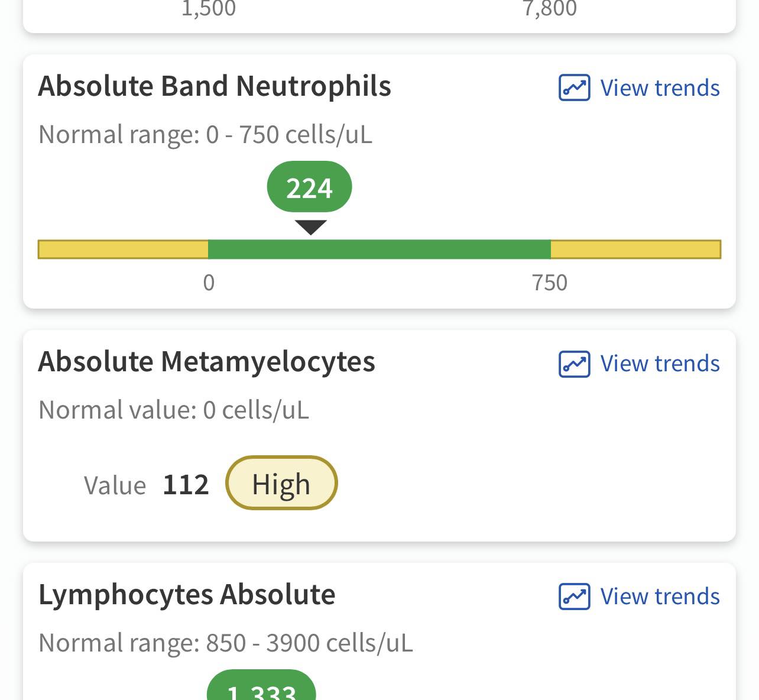Tap the green normal-range segment of the bar
Viewport: 759px width, 700px height.
tap(379, 249)
